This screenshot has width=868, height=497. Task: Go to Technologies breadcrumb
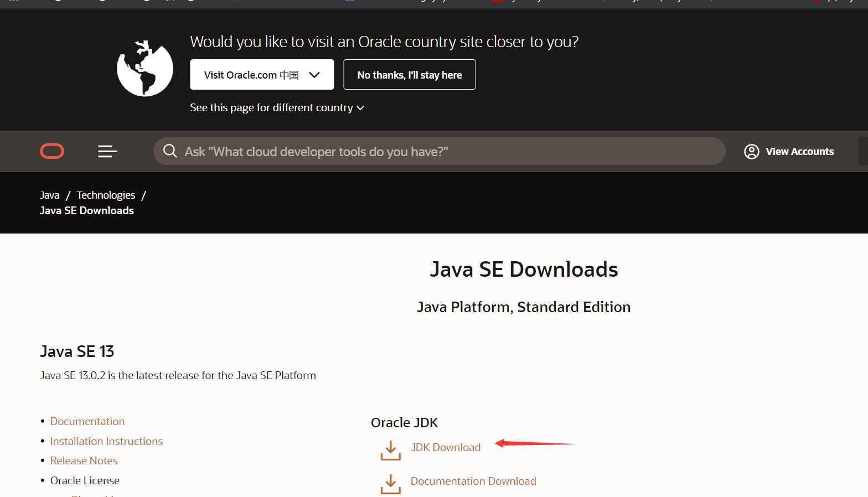(x=106, y=195)
